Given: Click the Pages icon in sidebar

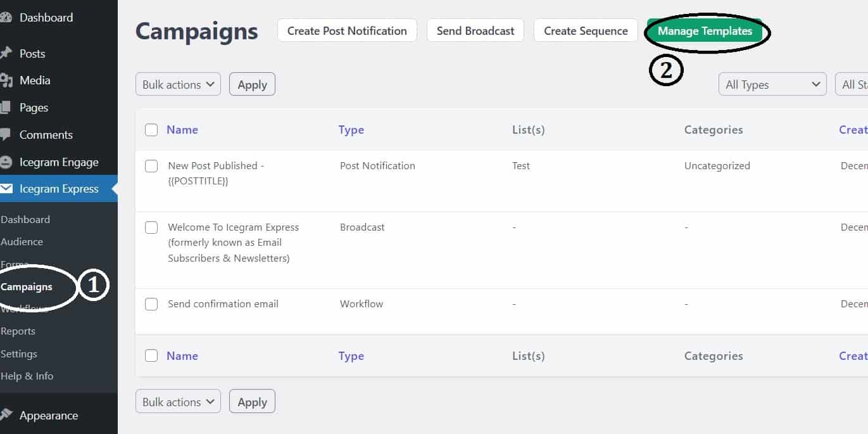Looking at the screenshot, I should (5, 108).
